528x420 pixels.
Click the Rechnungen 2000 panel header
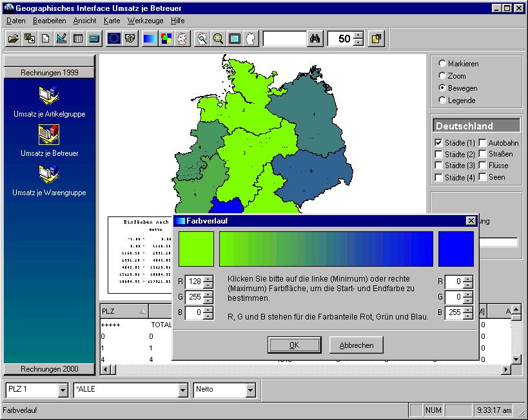click(x=49, y=369)
